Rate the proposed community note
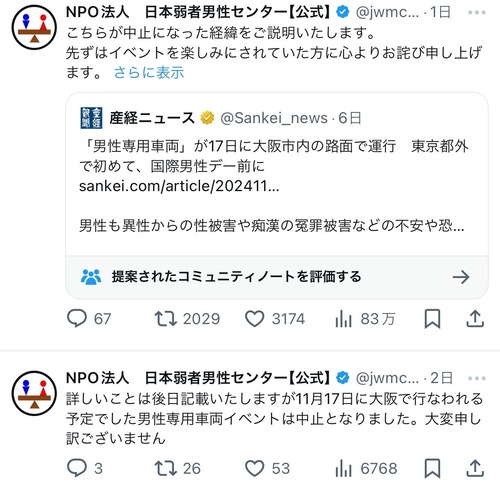This screenshot has width=500, height=490. [x=277, y=277]
